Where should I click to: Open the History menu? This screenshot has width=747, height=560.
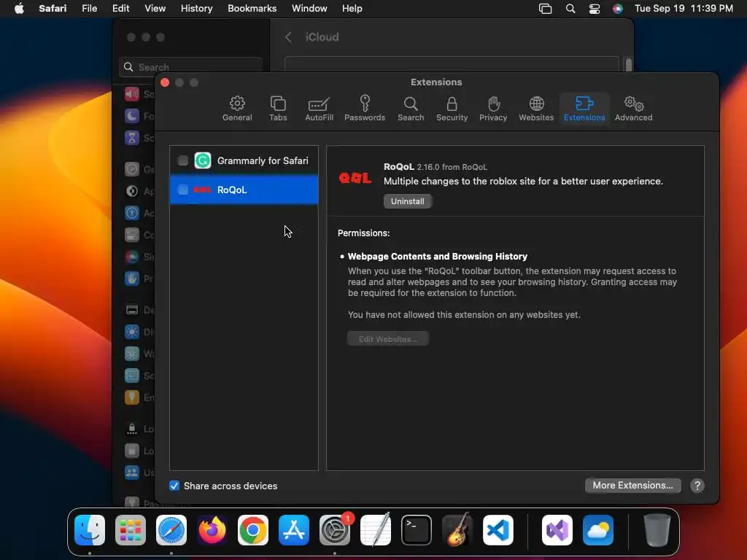point(196,9)
